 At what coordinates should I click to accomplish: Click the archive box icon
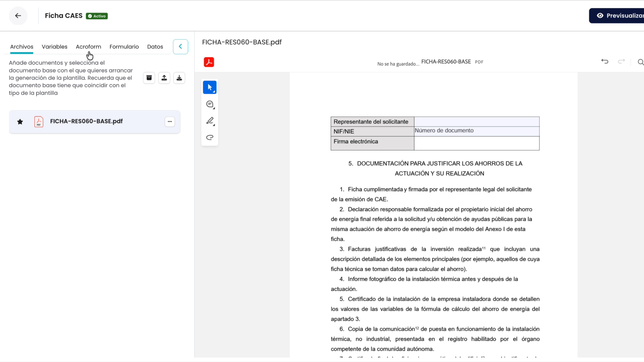point(149,78)
